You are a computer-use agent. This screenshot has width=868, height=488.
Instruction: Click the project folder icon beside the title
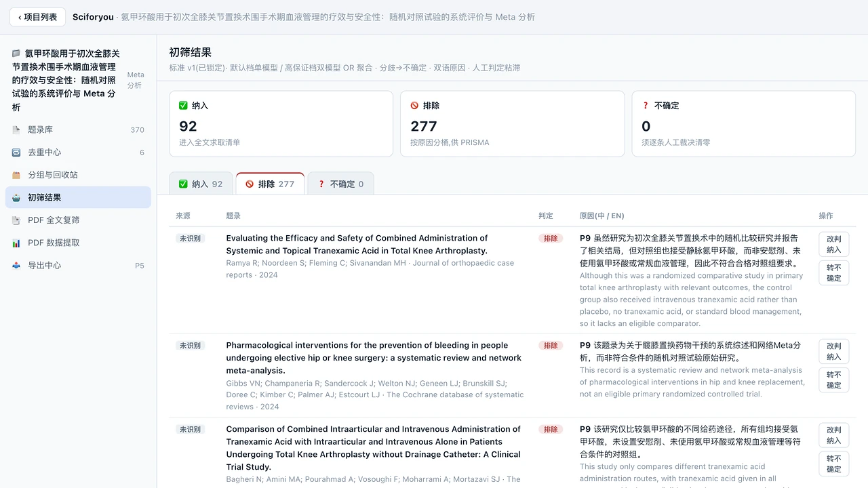pos(16,54)
